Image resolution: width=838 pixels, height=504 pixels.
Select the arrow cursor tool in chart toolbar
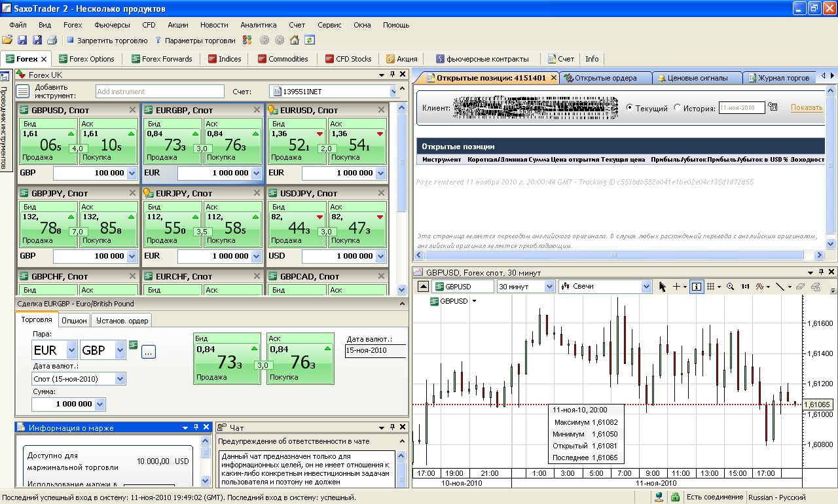(x=662, y=287)
